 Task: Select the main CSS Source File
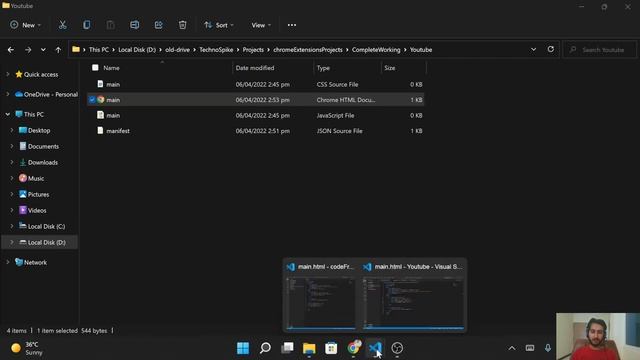tap(256, 84)
